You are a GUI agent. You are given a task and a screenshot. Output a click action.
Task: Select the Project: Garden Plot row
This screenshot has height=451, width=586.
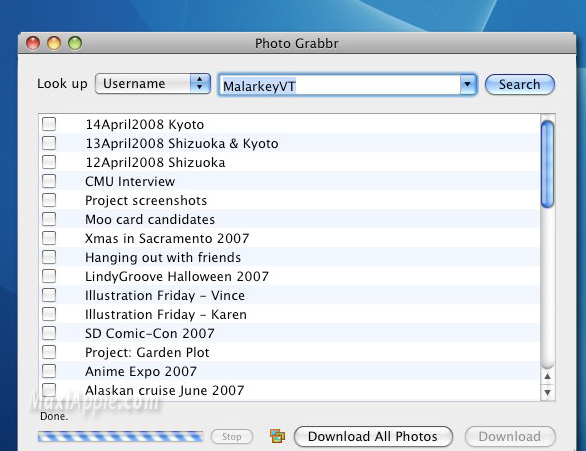pyautogui.click(x=289, y=352)
